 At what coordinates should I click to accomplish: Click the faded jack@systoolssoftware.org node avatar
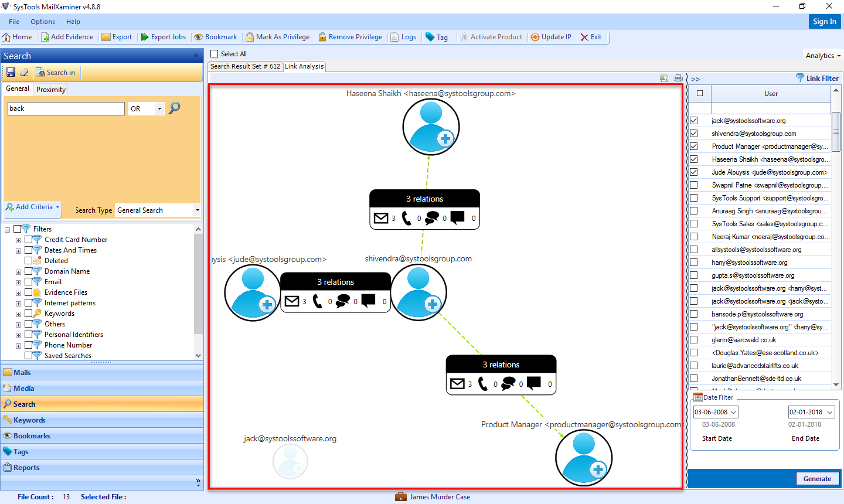pos(290,462)
